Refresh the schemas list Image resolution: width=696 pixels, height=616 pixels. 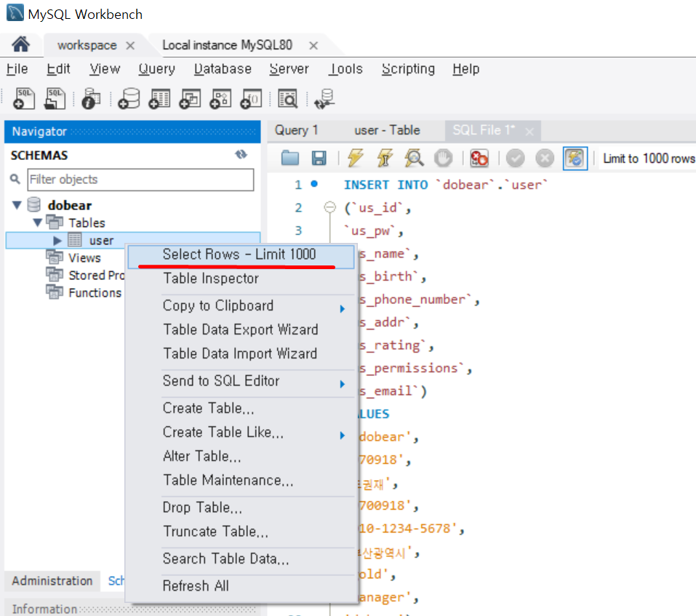click(241, 154)
